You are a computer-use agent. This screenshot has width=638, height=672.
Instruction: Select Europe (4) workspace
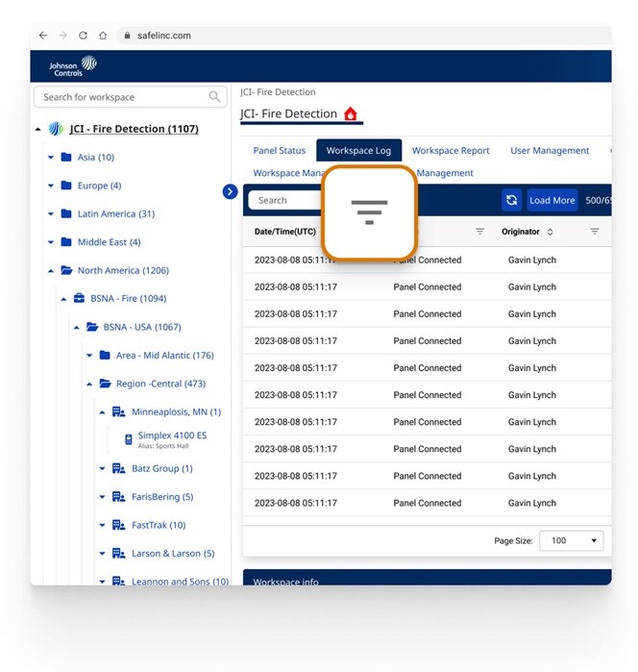click(x=99, y=186)
